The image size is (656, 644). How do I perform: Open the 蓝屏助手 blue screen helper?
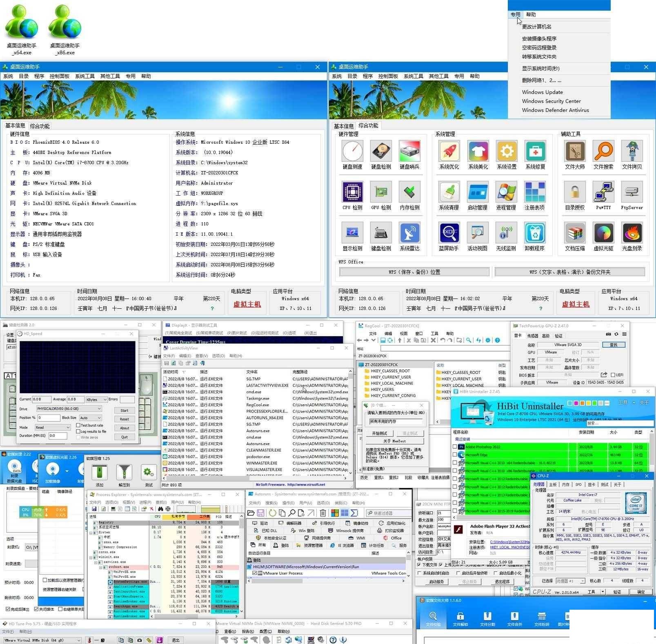pyautogui.click(x=449, y=233)
